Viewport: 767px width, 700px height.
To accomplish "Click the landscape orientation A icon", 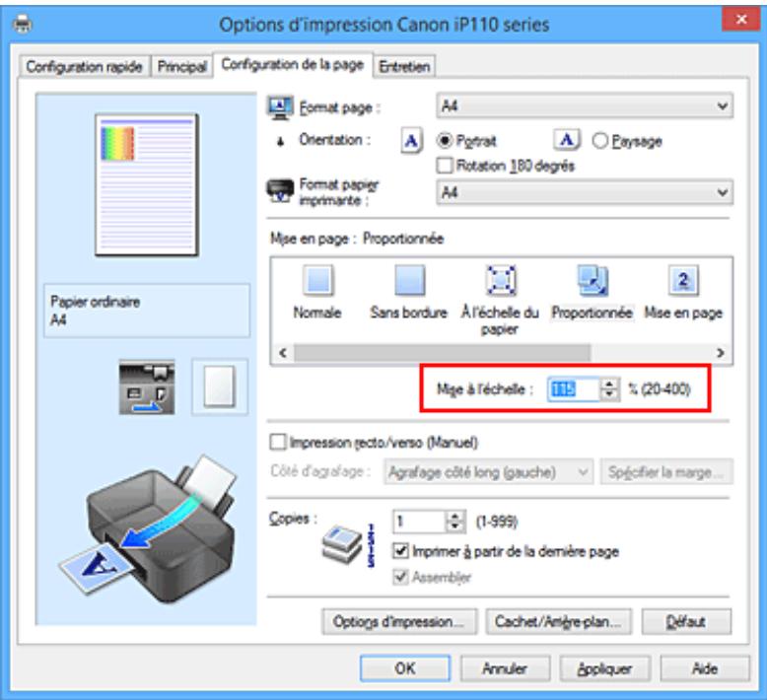I will point(567,140).
